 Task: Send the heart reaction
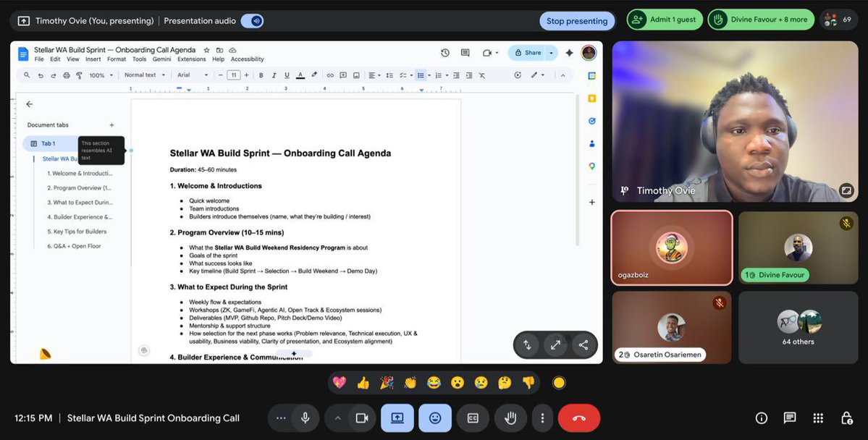coord(340,382)
